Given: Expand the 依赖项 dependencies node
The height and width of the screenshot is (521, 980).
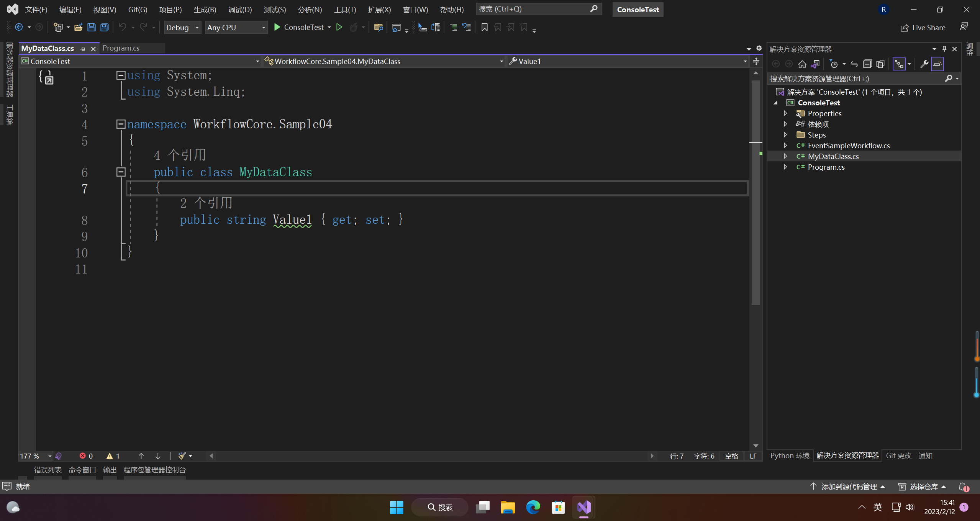Looking at the screenshot, I should [785, 124].
